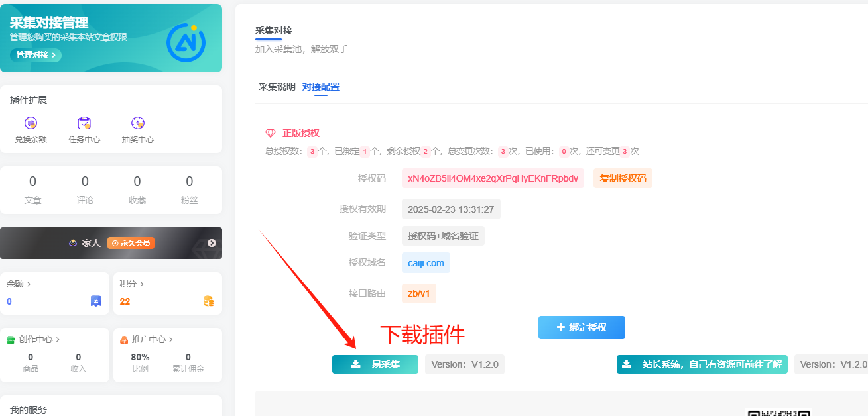Click the 复制授权码 button
This screenshot has height=416, width=868.
pyautogui.click(x=622, y=178)
